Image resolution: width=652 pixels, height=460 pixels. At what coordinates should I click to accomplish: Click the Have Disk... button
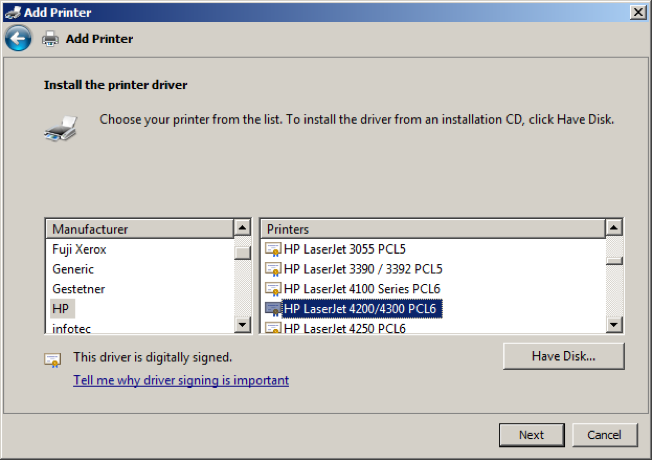pyautogui.click(x=563, y=356)
